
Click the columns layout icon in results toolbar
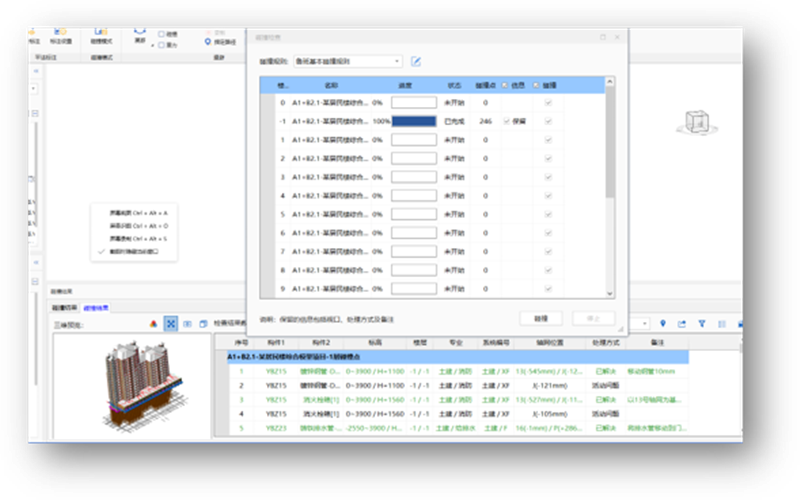(x=721, y=323)
